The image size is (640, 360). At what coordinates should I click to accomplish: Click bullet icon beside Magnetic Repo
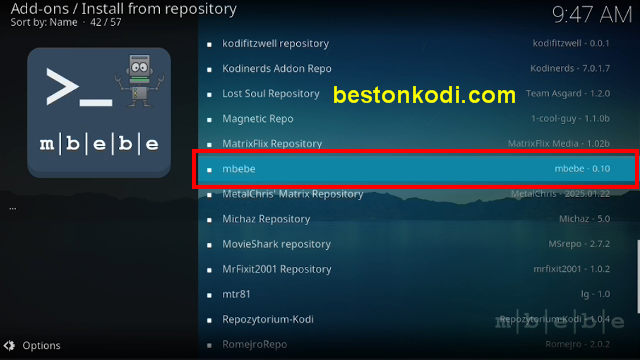(209, 120)
